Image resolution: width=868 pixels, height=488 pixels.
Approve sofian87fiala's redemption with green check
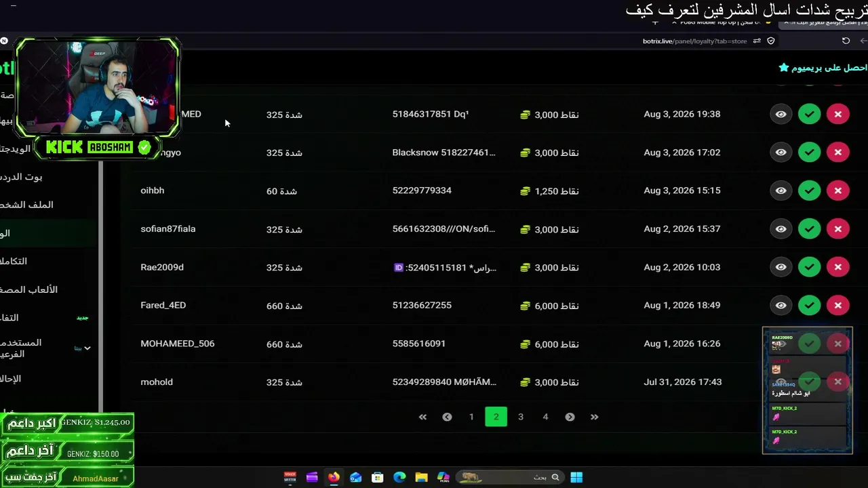[x=809, y=229]
